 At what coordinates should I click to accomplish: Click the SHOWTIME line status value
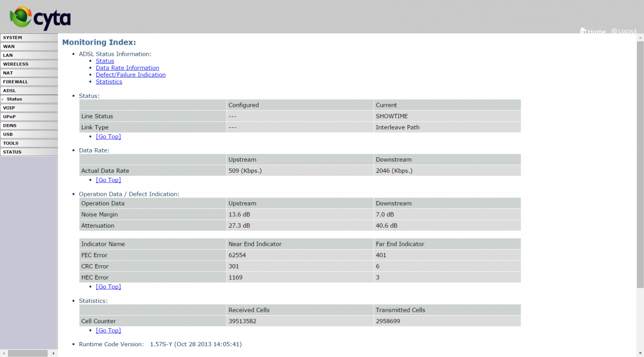[x=392, y=116]
